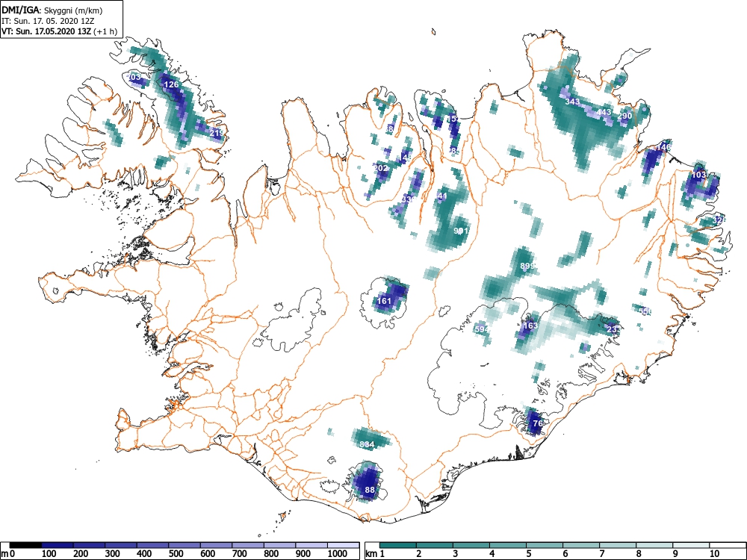Click the 202 visibility value label
This screenshot has width=747, height=560.
pyautogui.click(x=381, y=168)
